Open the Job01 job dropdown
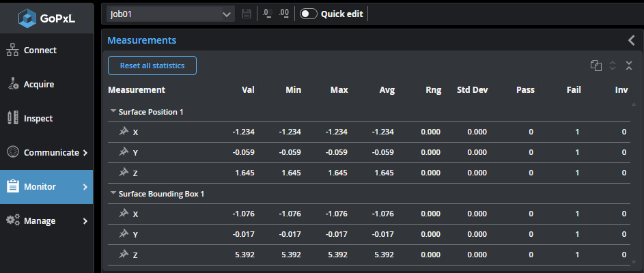This screenshot has height=273, width=644. 170,14
